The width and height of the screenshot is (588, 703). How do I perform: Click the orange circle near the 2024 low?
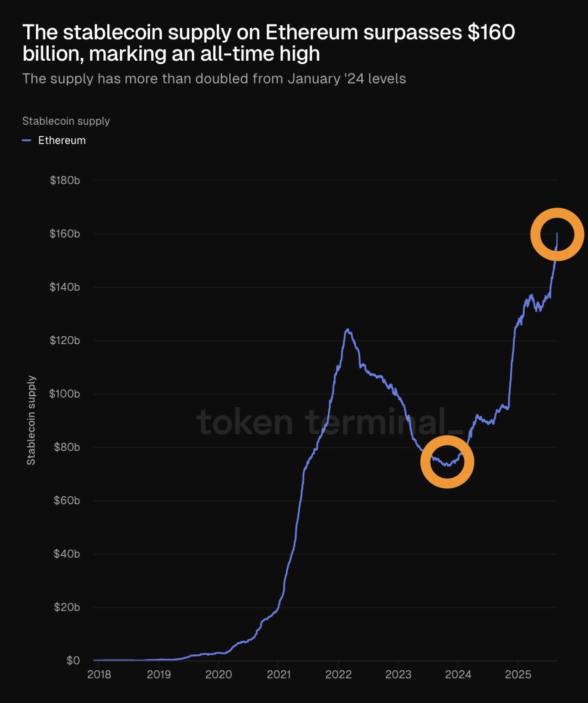[x=447, y=462]
